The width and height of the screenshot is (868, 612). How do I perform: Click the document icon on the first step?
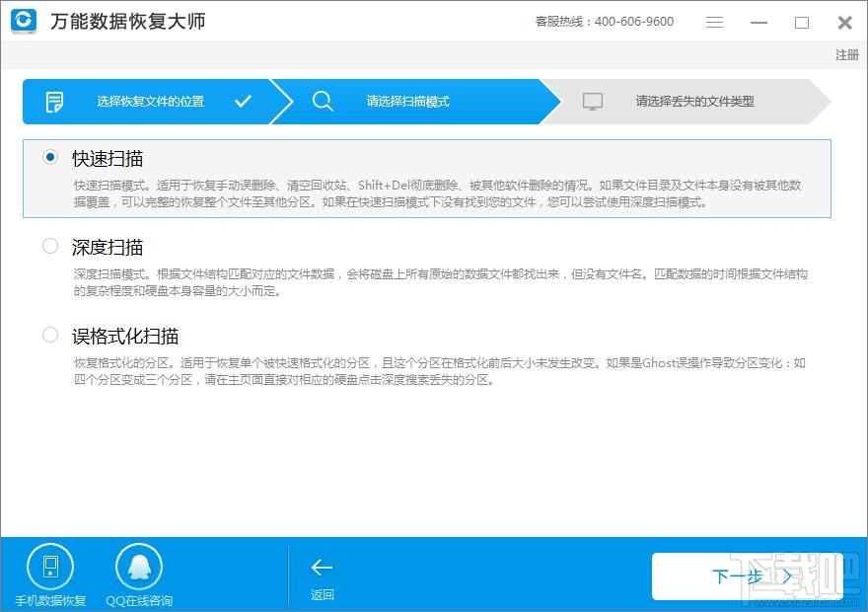pos(55,101)
